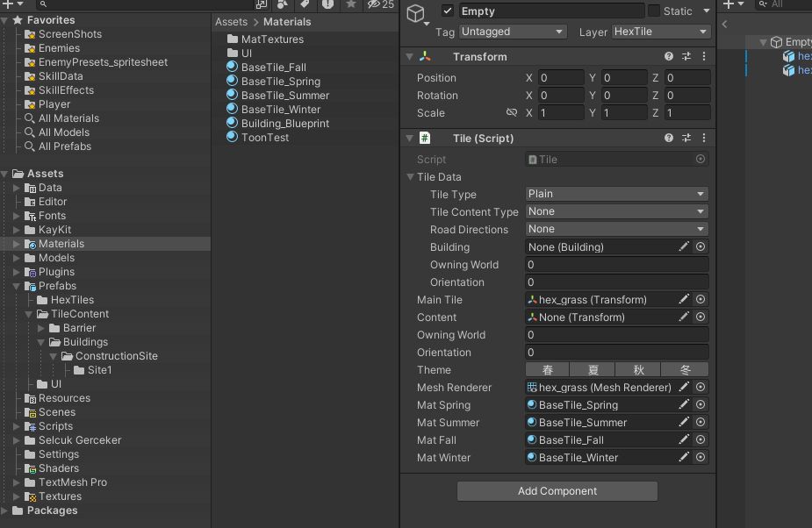Image resolution: width=812 pixels, height=528 pixels.
Task: Collapse the Tile Data foldout
Action: pos(410,177)
